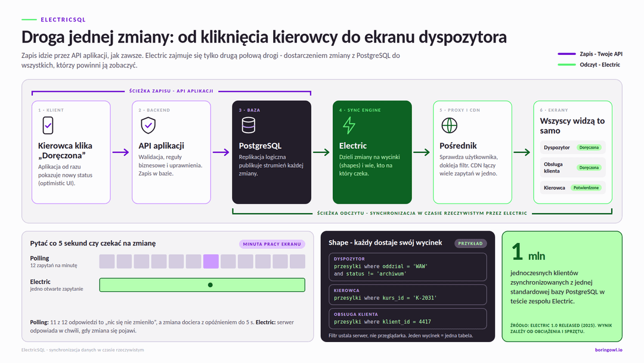Click the title 'Droga jednej zmiany'
The image size is (644, 363).
pos(98,37)
